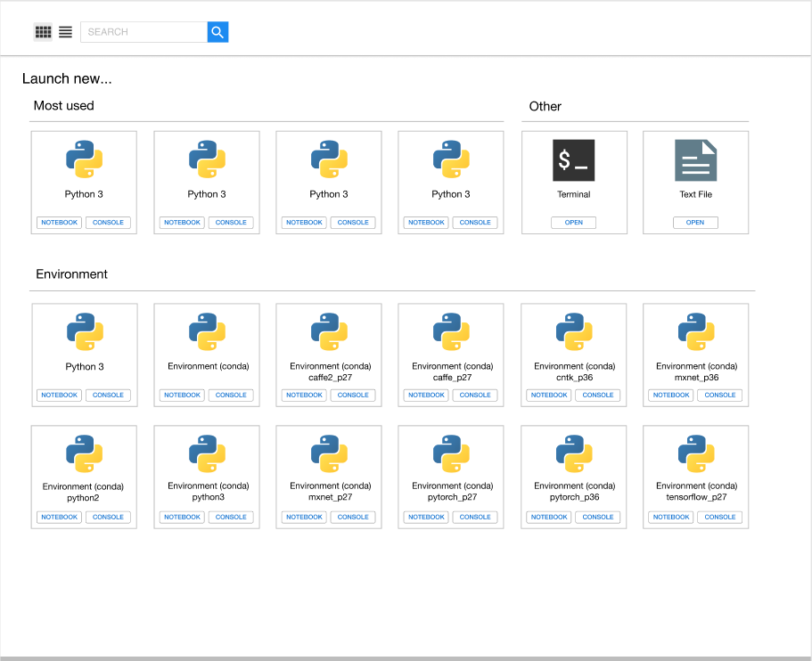Click the 'Terminal' label text
Viewport: 812px width, 661px height.
(x=574, y=194)
